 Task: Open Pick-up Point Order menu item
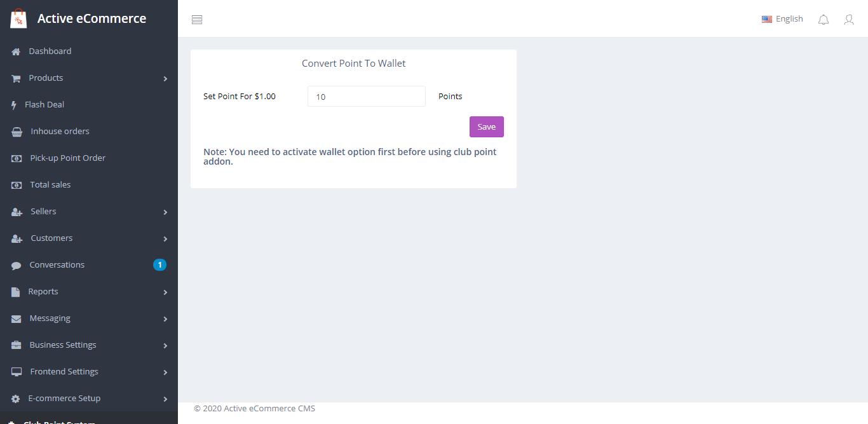point(67,158)
